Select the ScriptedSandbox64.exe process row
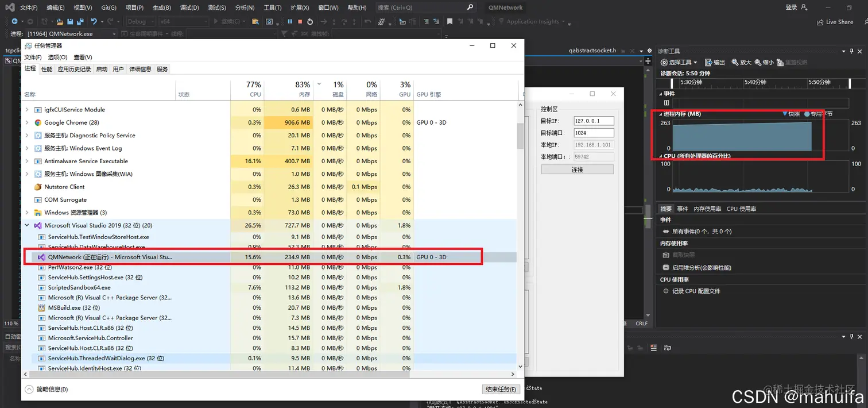The width and height of the screenshot is (868, 408). 269,287
